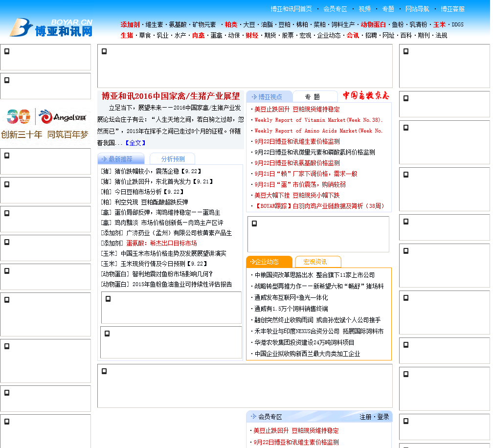Select the red 动物蛋白 category

tap(373, 24)
